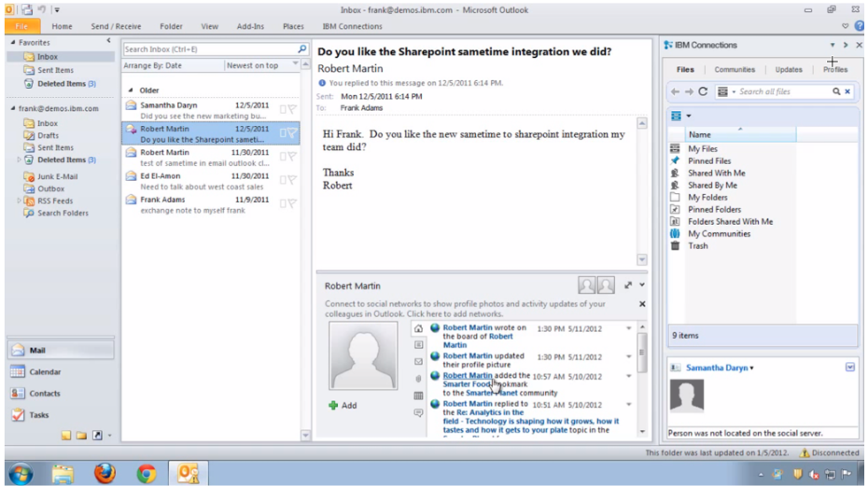868x486 pixels.
Task: Switch to the Send / Receive tab
Action: tap(116, 26)
